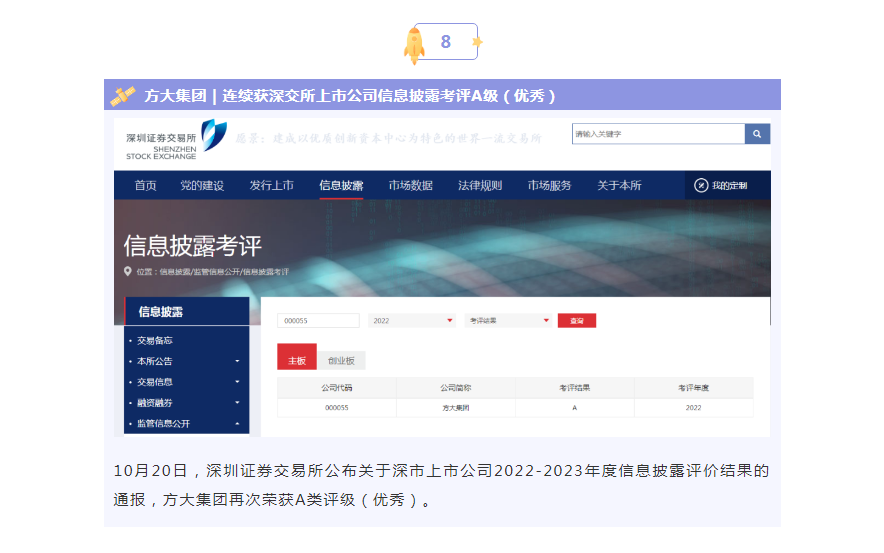Image resolution: width=884 pixels, height=553 pixels.
Task: Click the red 查询 button
Action: click(577, 321)
